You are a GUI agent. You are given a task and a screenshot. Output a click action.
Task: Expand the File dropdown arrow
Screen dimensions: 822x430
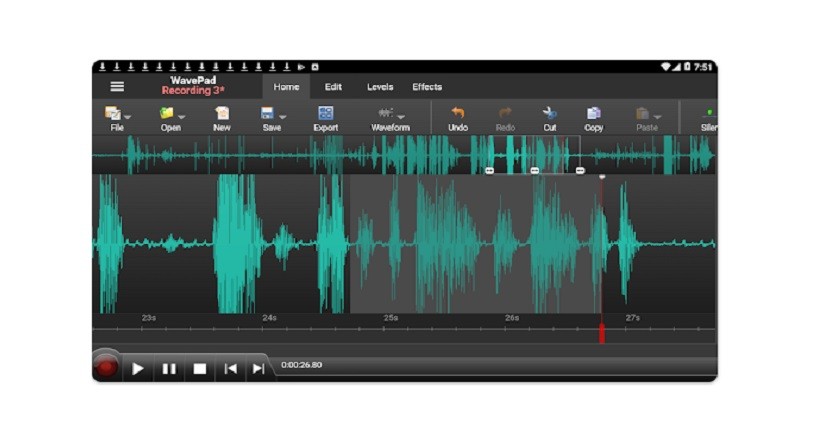pyautogui.click(x=127, y=117)
